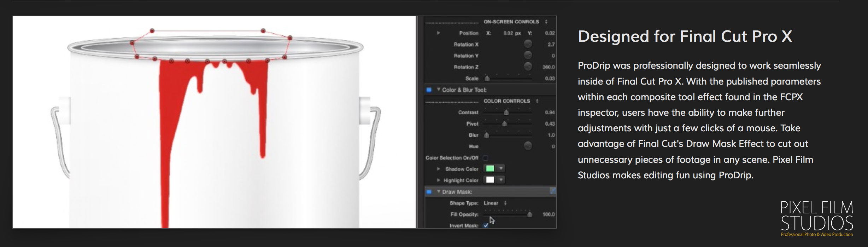
Task: Click the "Designed for Final Cut Pro X" heading
Action: click(x=685, y=36)
